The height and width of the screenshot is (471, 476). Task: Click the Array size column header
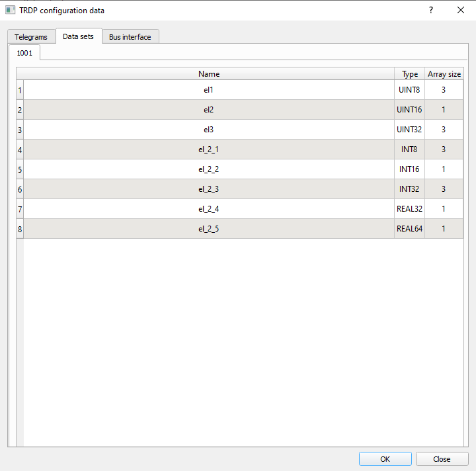point(444,74)
